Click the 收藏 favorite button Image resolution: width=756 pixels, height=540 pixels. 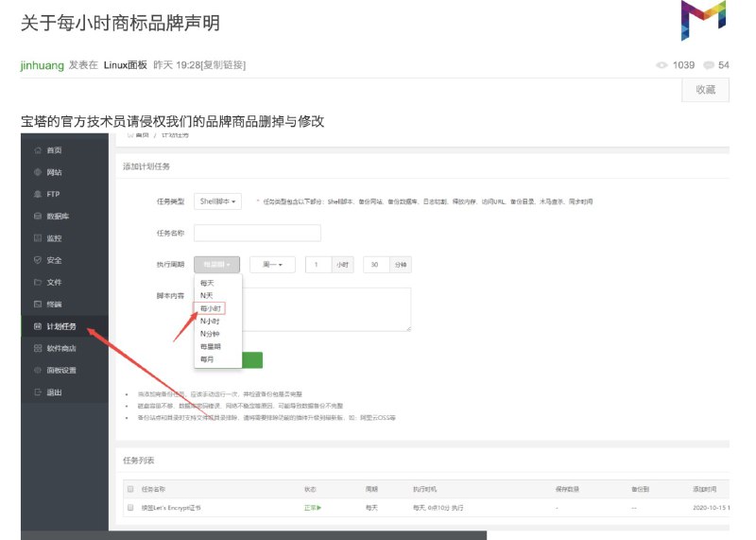point(705,90)
